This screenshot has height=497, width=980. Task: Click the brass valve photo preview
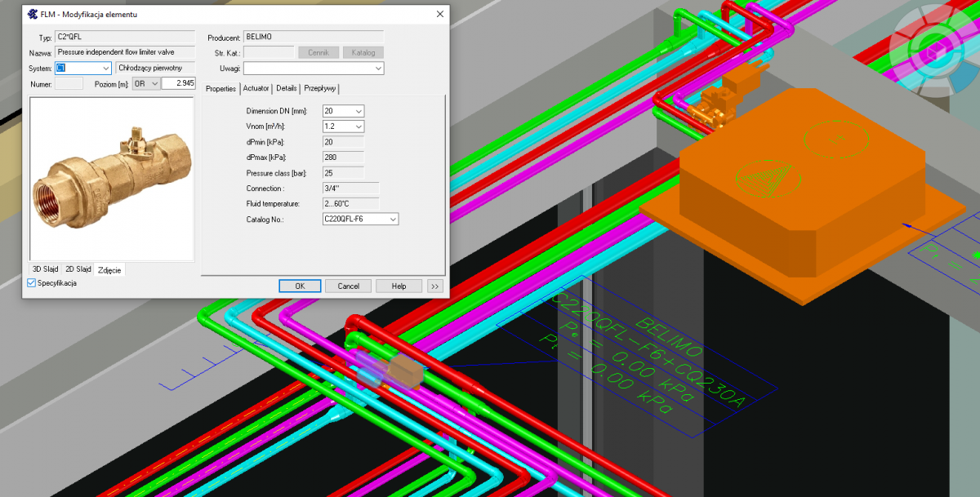[112, 180]
